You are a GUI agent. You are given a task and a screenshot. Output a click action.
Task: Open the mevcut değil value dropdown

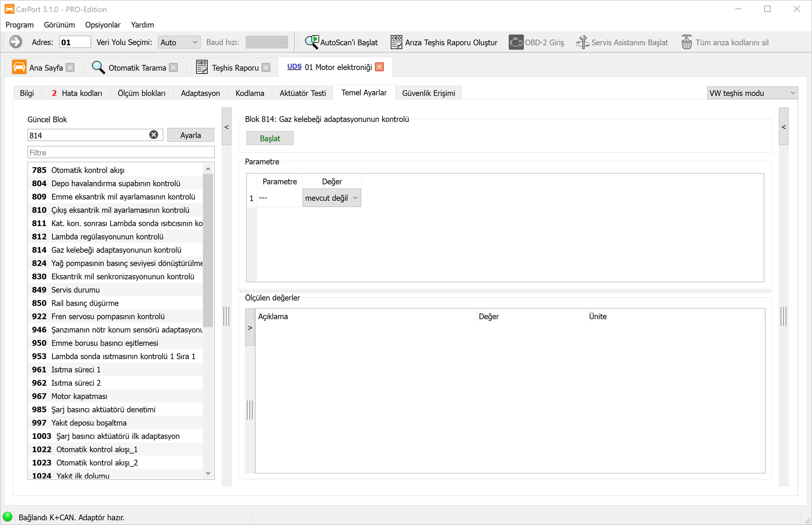pos(331,198)
